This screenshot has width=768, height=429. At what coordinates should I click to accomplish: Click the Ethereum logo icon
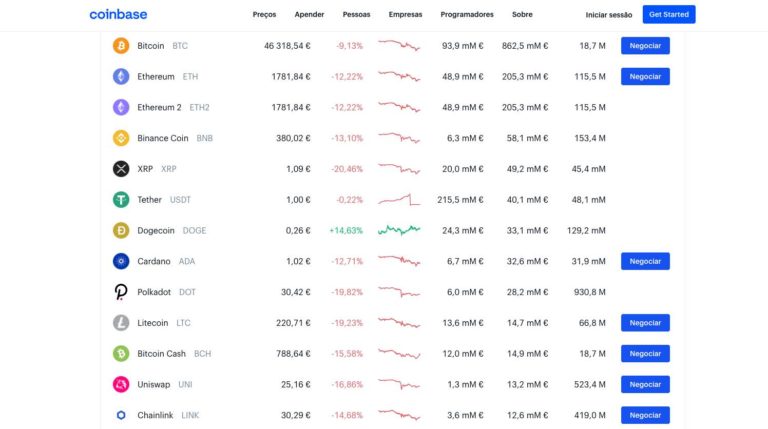(x=121, y=77)
